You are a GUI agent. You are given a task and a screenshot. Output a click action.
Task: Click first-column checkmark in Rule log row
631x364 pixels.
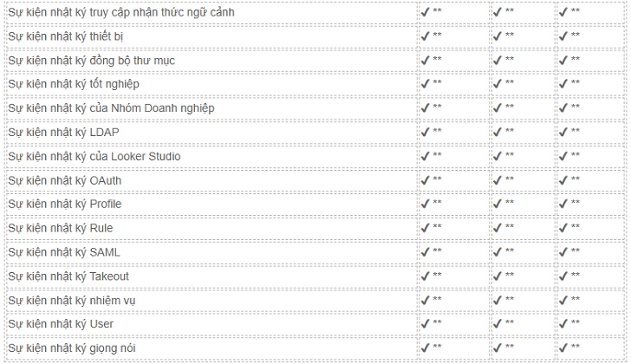[425, 228]
